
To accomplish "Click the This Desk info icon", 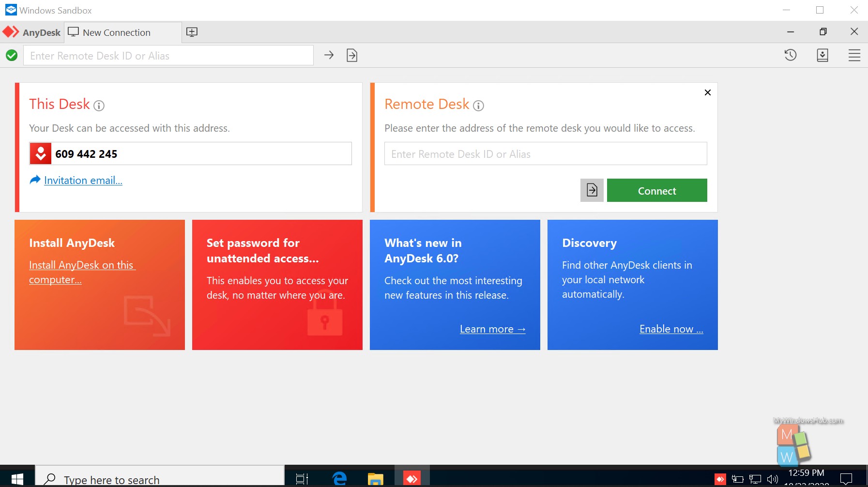I will [x=99, y=106].
